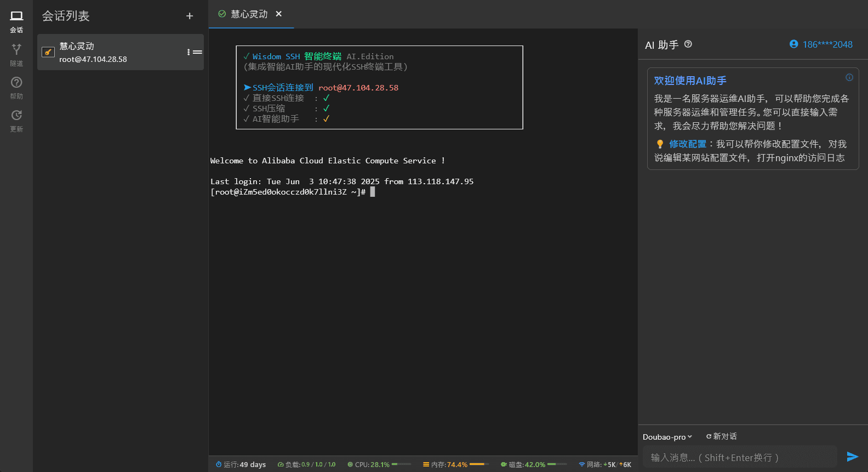Add a new session with plus icon
The height and width of the screenshot is (472, 868).
pos(190,16)
